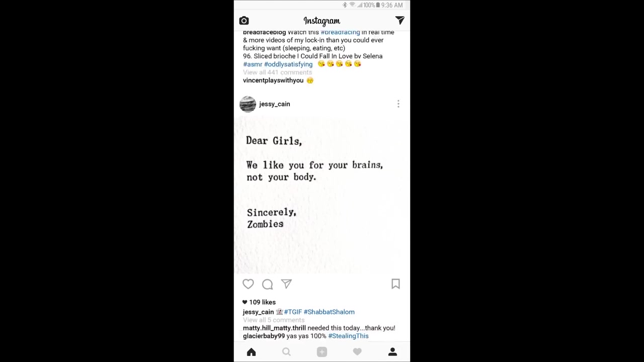Open the activity heart tab
Image resolution: width=644 pixels, height=362 pixels.
tap(357, 352)
